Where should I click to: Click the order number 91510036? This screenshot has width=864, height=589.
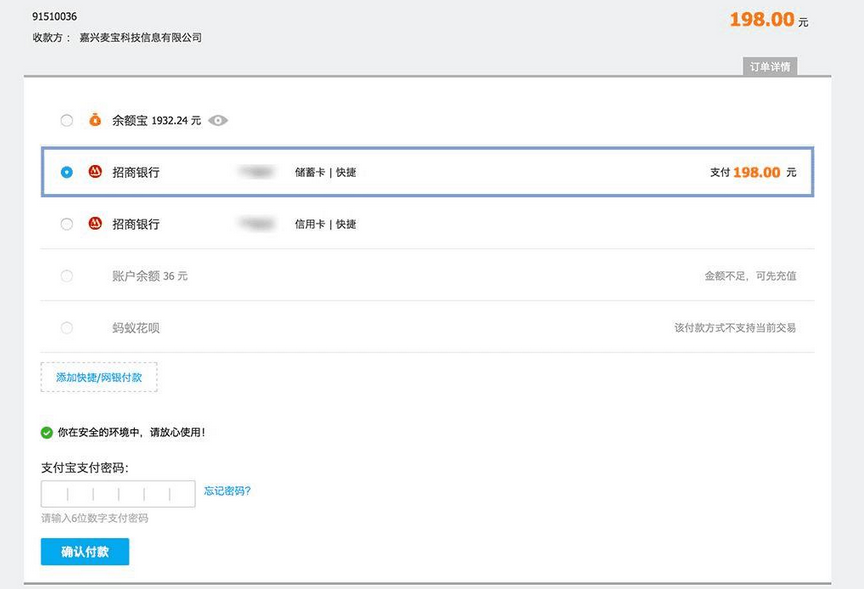click(x=55, y=17)
